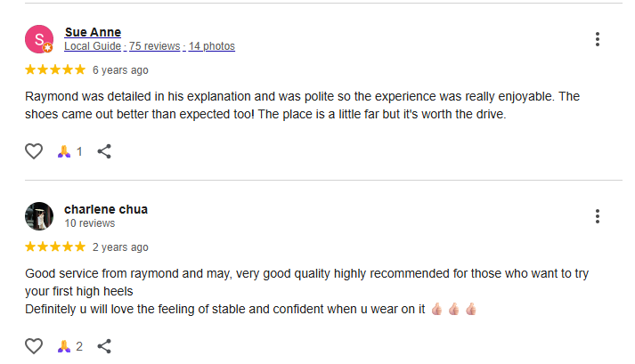The width and height of the screenshot is (635, 364).
Task: Open charlene chua's profile photo
Action: (39, 216)
